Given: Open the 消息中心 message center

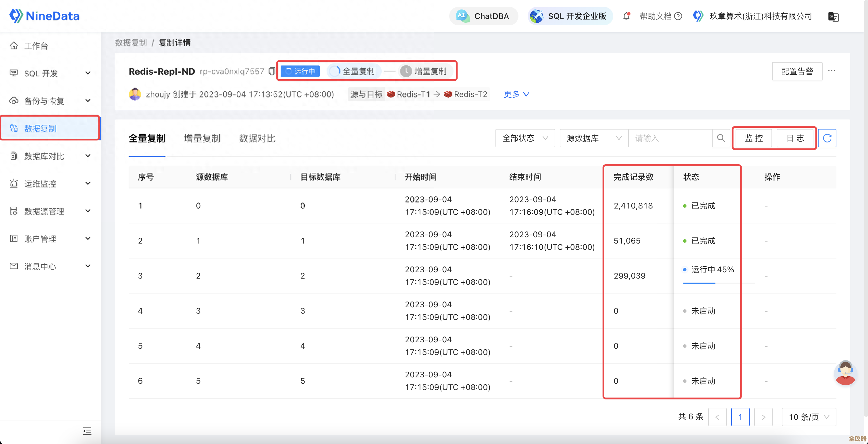Looking at the screenshot, I should tap(40, 267).
